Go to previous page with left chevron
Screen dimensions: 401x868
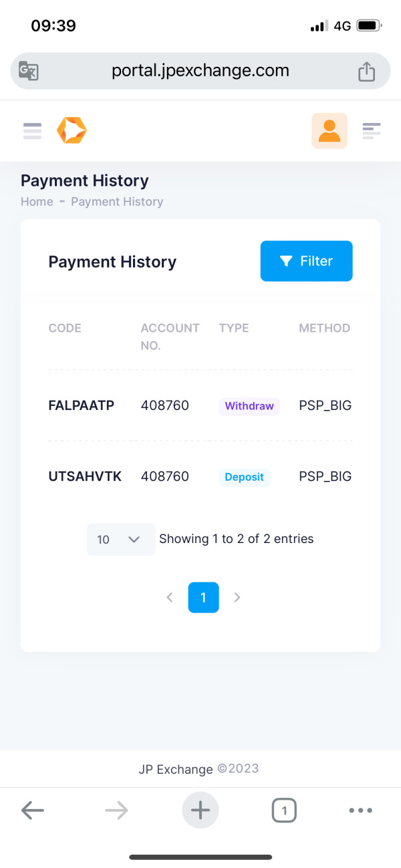pos(170,598)
